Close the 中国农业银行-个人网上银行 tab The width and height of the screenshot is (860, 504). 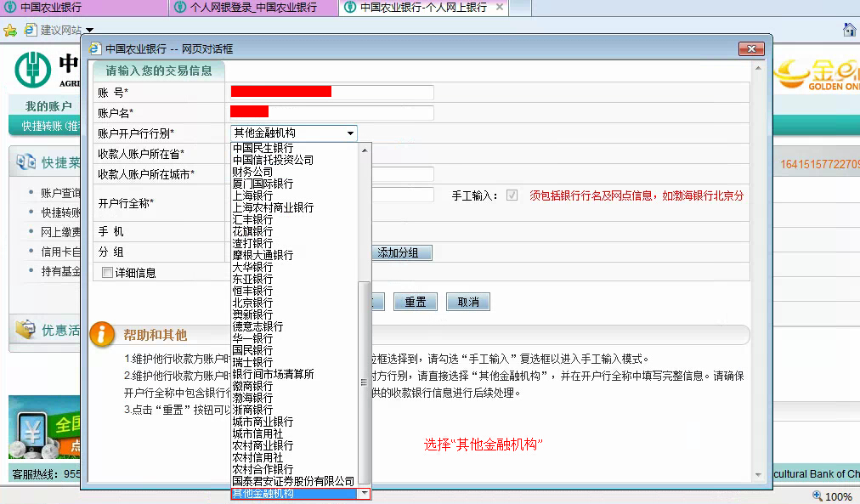(499, 7)
